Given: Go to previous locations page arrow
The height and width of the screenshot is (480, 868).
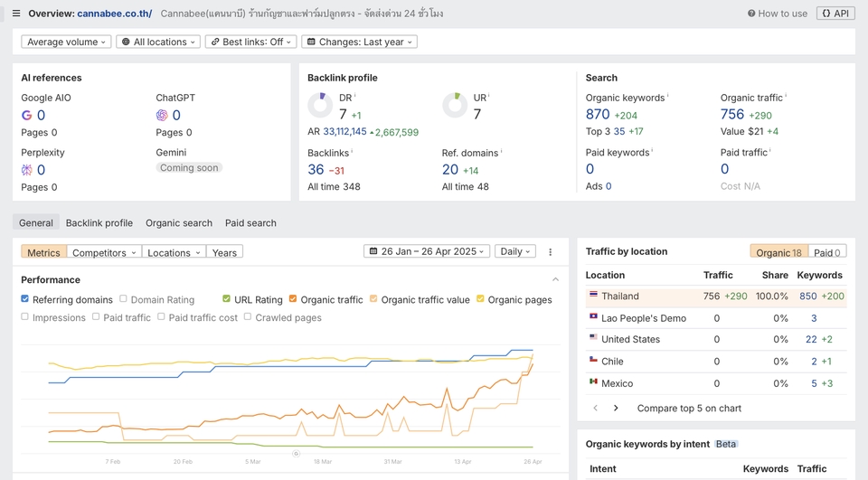Looking at the screenshot, I should tap(596, 408).
